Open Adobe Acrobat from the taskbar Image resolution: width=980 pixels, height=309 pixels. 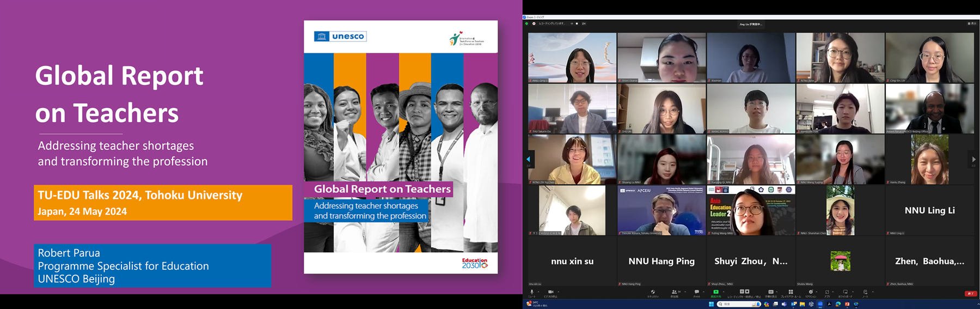829,304
